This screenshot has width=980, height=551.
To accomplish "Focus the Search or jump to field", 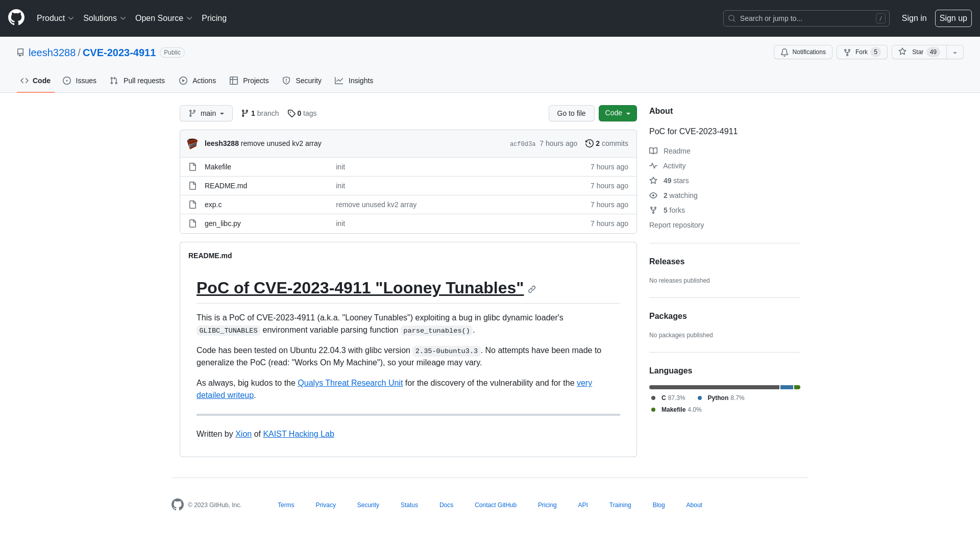I will (x=806, y=18).
